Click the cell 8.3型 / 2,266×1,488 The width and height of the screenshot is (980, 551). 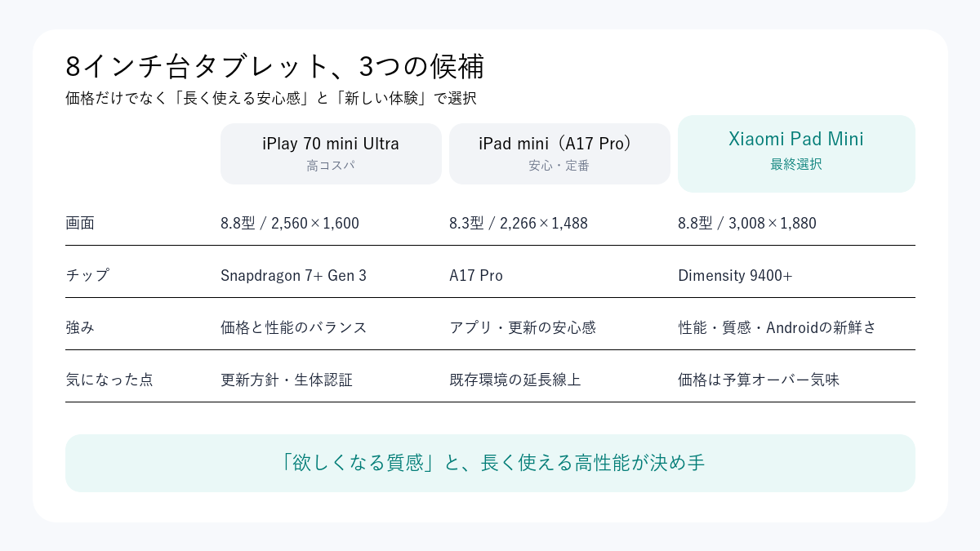519,223
